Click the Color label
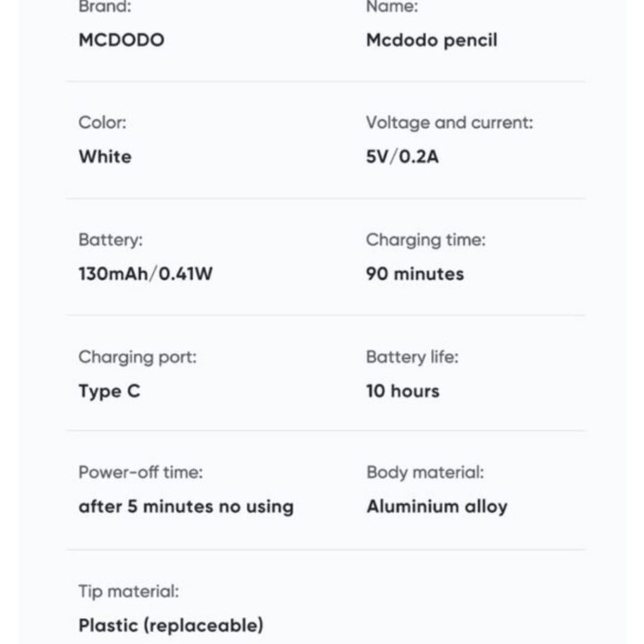Viewport: 644px width, 644px height. coord(102,123)
